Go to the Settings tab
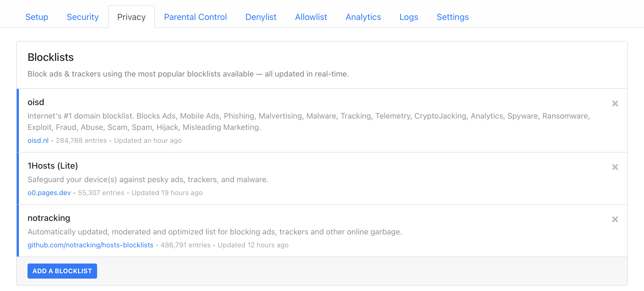This screenshot has width=644, height=291. click(453, 17)
